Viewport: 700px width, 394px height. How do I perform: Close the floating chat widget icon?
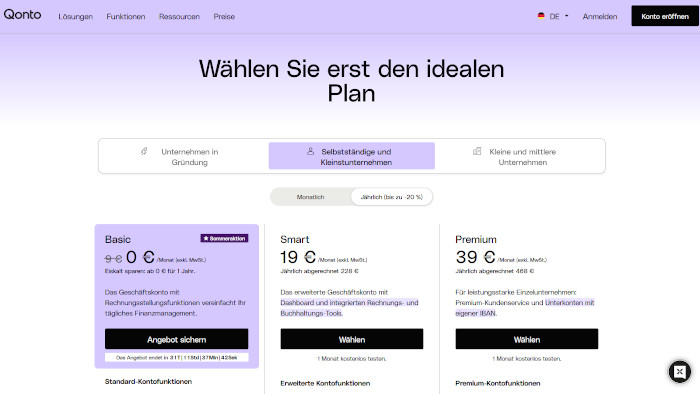click(x=679, y=371)
